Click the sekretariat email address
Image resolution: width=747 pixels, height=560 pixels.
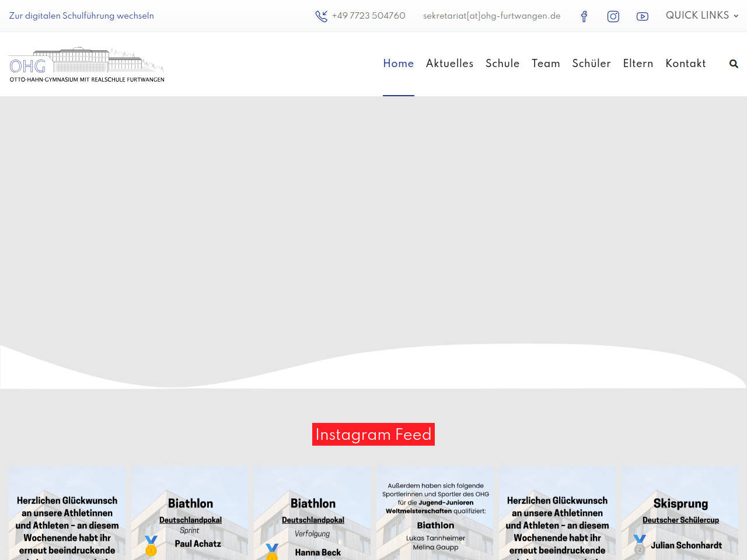point(491,16)
